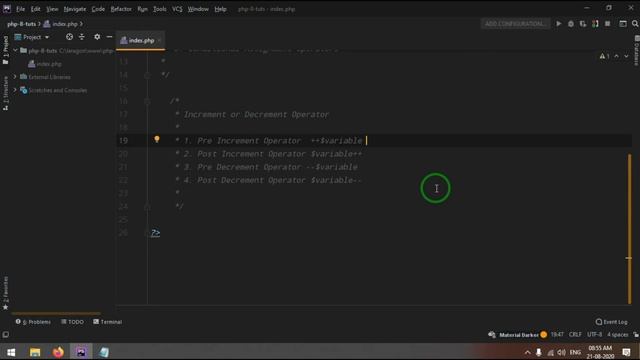Click the Collapse All icon in Project panel
The width and height of the screenshot is (640, 360).
point(82,37)
